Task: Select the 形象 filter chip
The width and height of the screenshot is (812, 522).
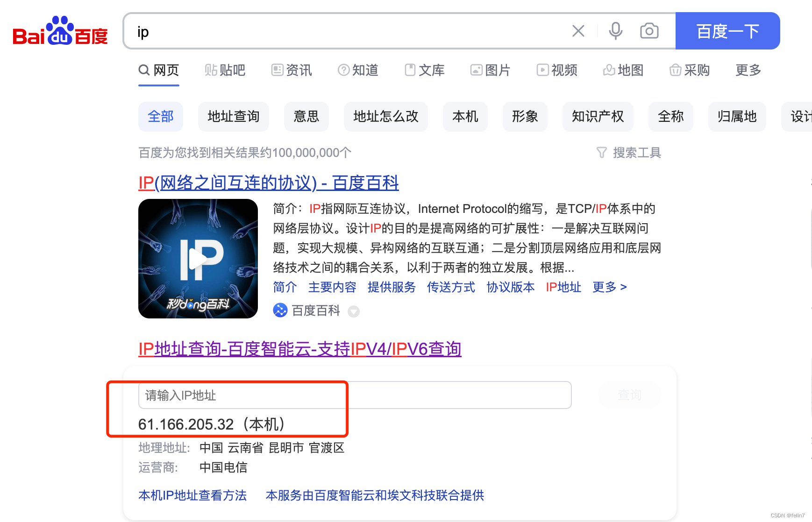Action: tap(525, 117)
